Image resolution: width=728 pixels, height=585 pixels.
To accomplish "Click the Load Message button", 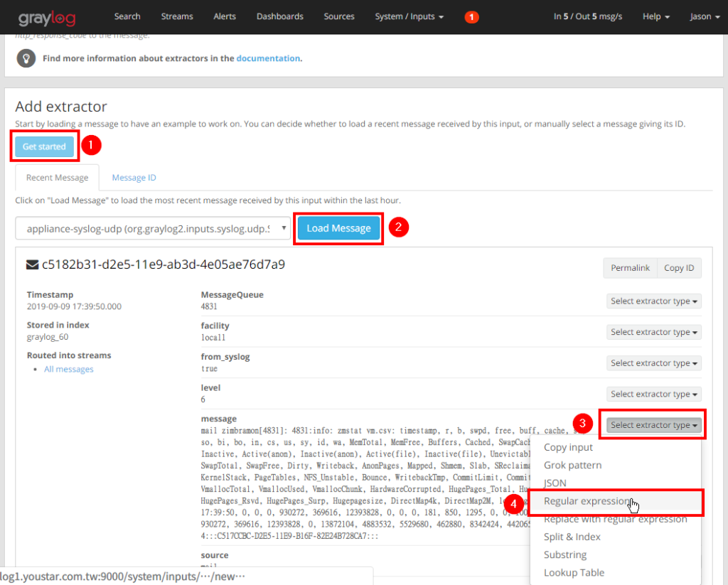I will click(x=338, y=228).
